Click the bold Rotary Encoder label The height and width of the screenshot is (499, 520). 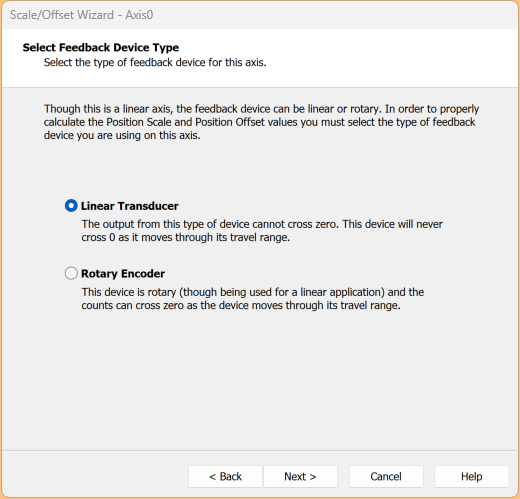point(123,274)
